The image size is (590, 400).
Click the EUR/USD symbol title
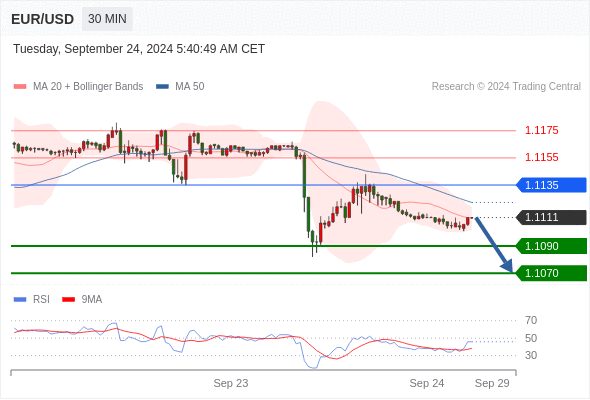[43, 19]
